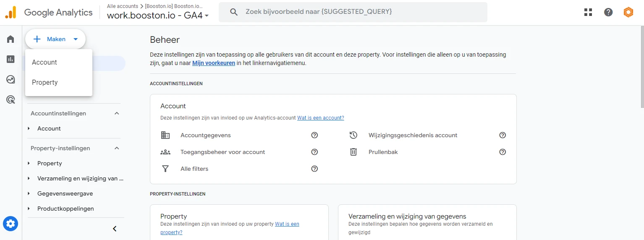Click help icon next to Prullenbak

[x=503, y=152]
